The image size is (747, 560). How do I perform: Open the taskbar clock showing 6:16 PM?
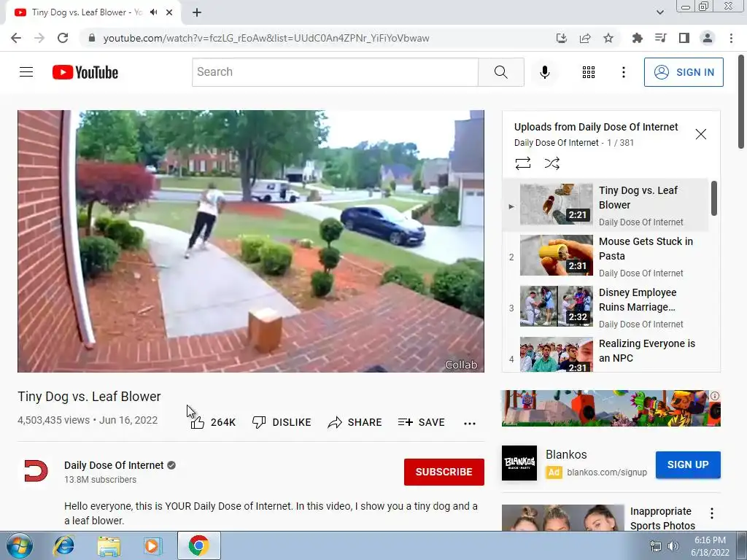pos(710,546)
